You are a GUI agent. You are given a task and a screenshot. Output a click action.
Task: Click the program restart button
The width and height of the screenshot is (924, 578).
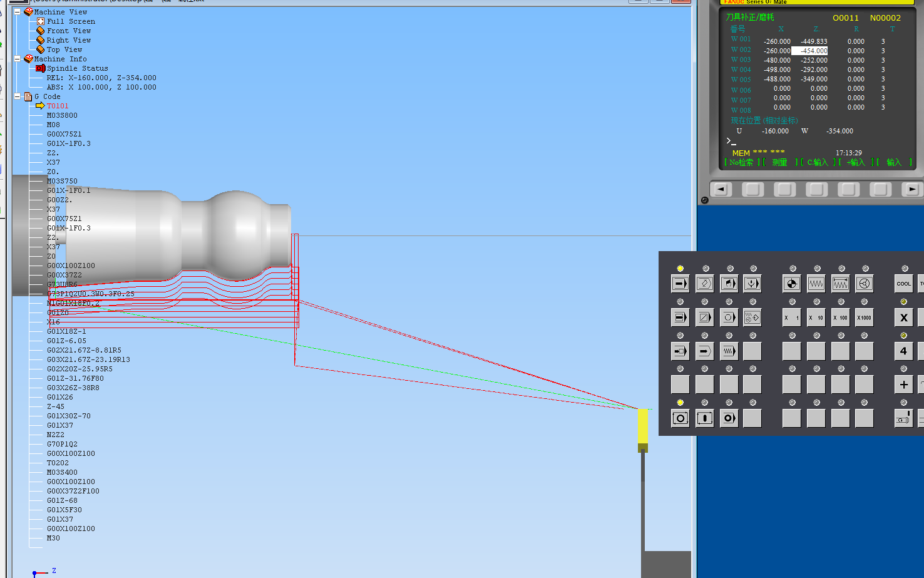pos(680,351)
